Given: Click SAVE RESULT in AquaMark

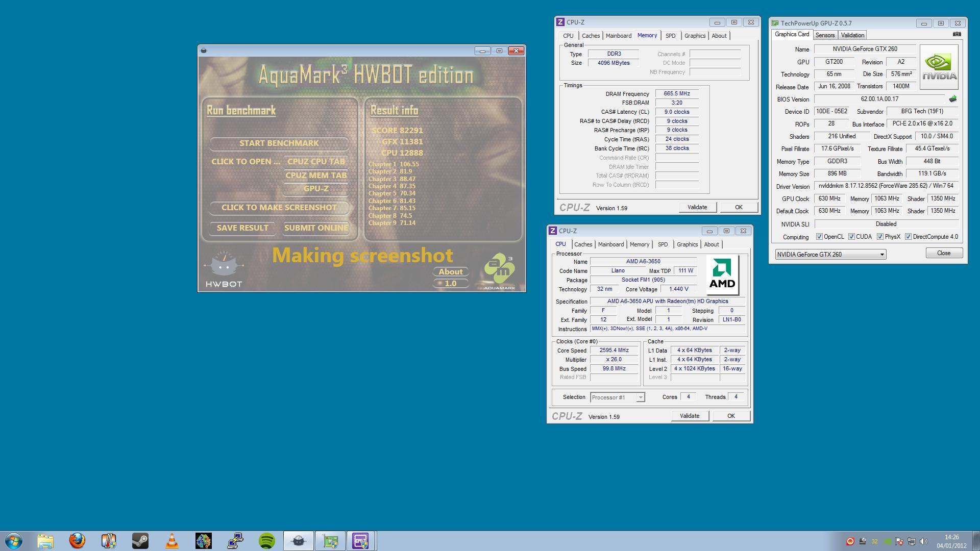Looking at the screenshot, I should pos(242,228).
